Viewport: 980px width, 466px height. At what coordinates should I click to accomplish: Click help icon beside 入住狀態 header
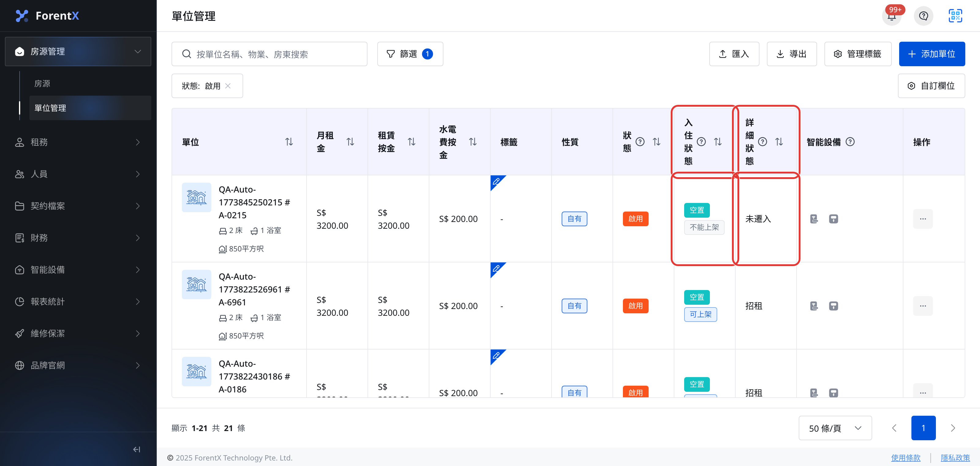(x=701, y=142)
